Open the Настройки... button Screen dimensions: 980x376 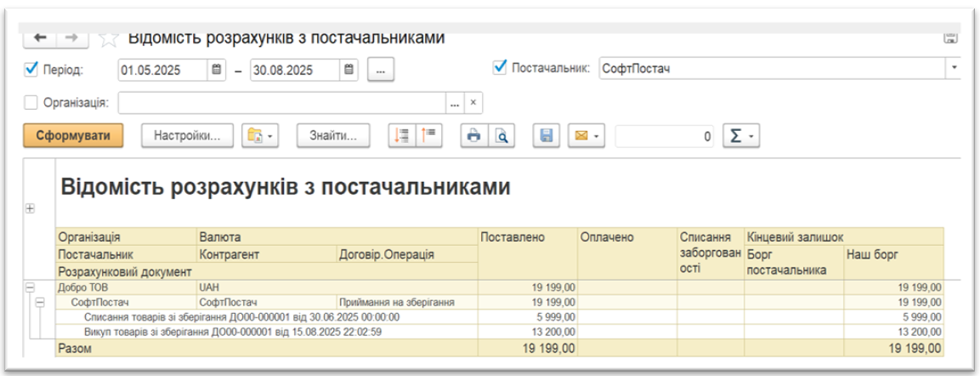tap(187, 136)
